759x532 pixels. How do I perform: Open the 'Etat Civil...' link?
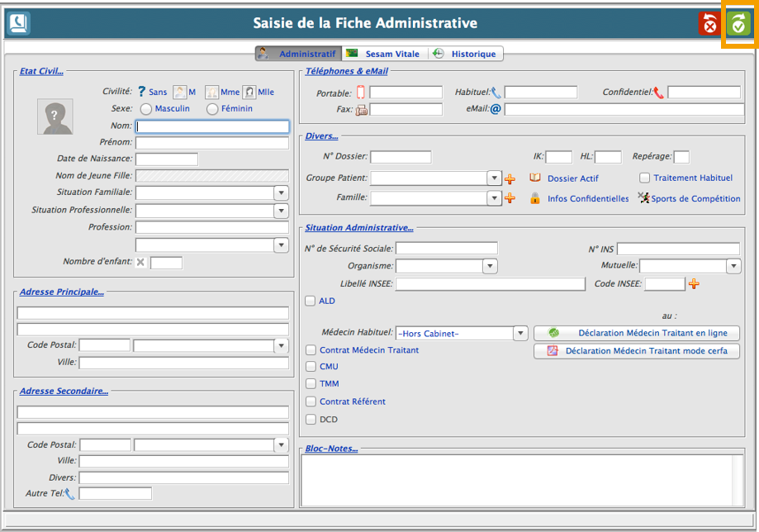(41, 71)
